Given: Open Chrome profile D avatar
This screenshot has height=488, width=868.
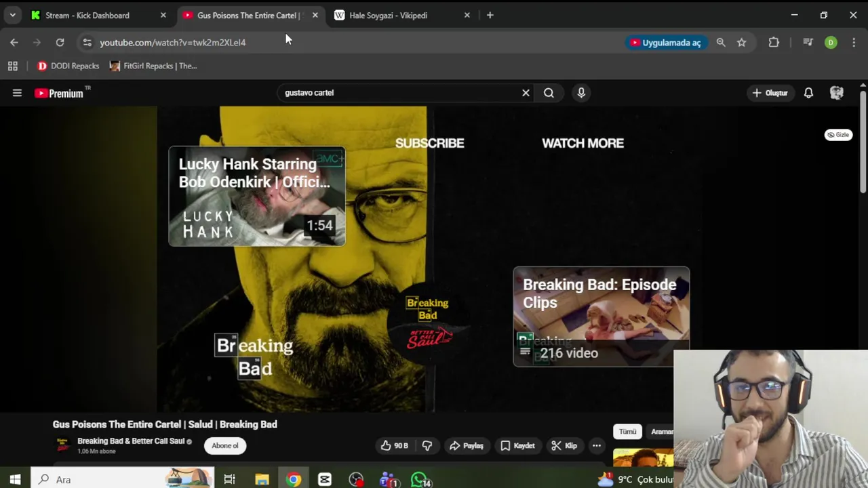Looking at the screenshot, I should pyautogui.click(x=831, y=42).
